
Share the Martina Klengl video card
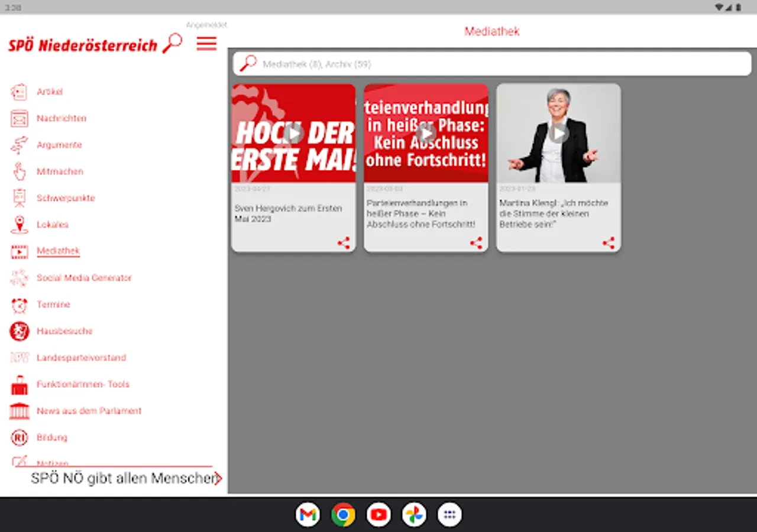[609, 243]
